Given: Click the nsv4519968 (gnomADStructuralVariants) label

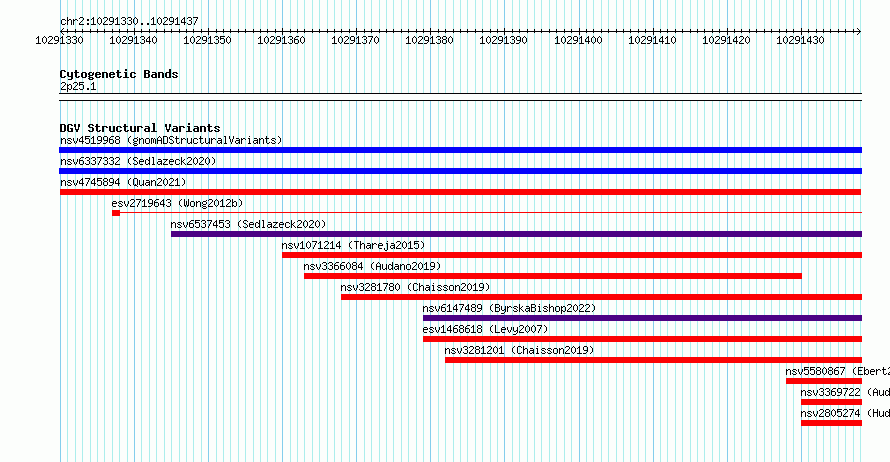Looking at the screenshot, I should coord(171,140).
